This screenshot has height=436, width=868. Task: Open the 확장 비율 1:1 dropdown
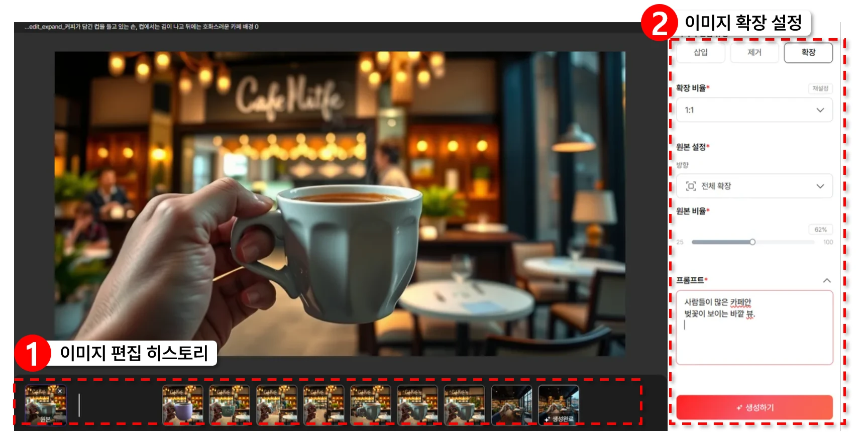click(x=754, y=110)
